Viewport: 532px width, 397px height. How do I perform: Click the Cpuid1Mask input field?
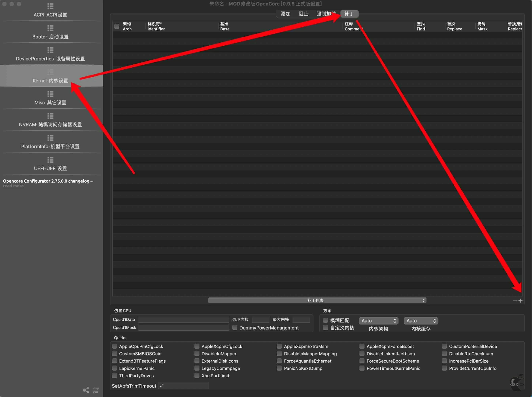pyautogui.click(x=184, y=327)
